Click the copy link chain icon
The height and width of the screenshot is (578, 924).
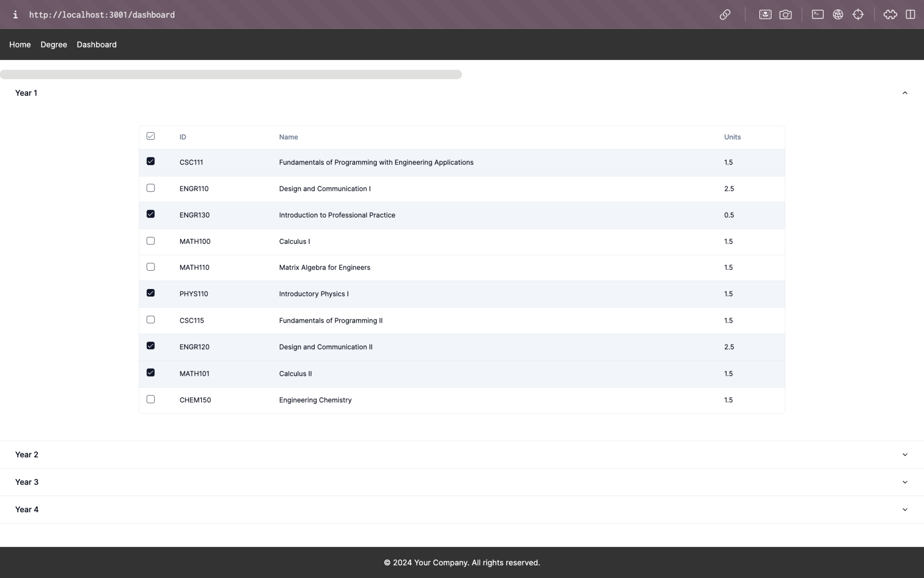(725, 15)
